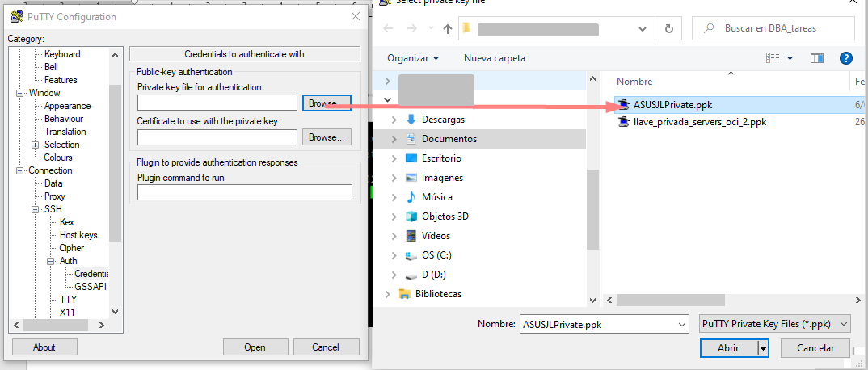Click the Objetos 3D cube icon

click(x=411, y=217)
